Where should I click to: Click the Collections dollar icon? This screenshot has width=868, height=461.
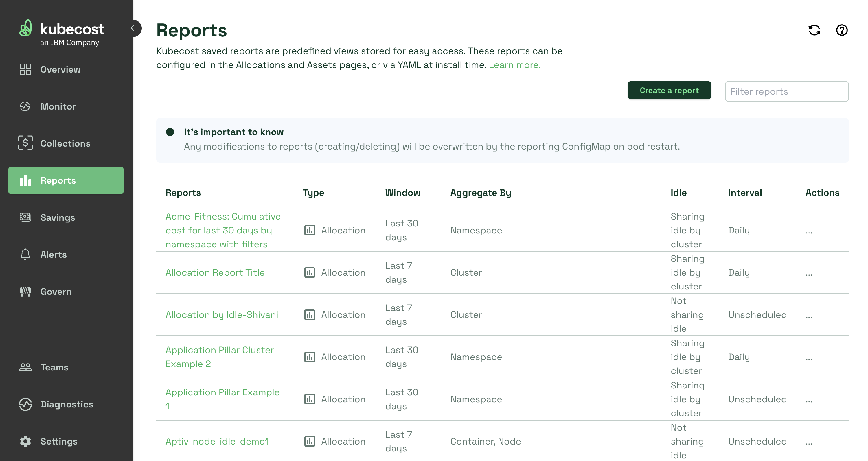point(25,143)
